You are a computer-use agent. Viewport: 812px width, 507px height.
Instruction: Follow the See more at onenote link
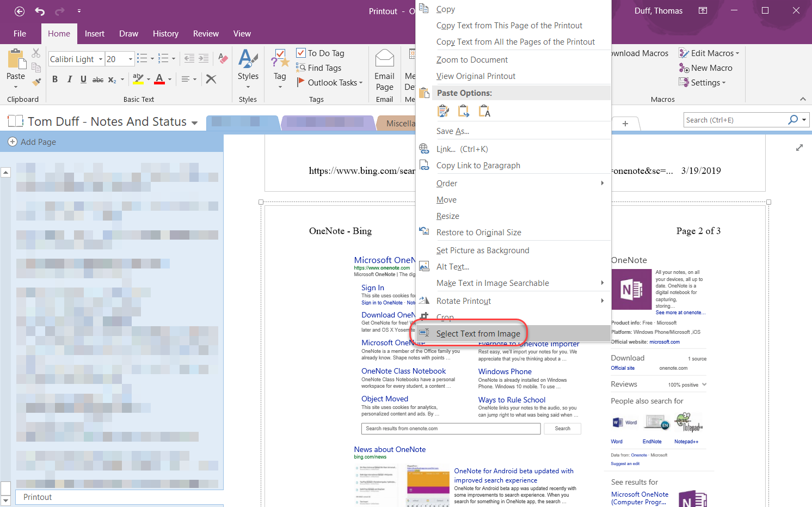tap(680, 312)
